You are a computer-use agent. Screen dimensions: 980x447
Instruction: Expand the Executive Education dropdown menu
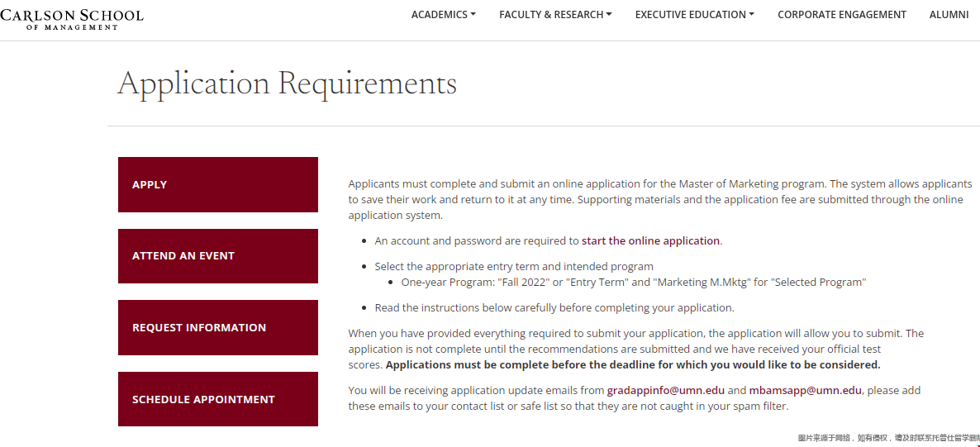click(694, 14)
